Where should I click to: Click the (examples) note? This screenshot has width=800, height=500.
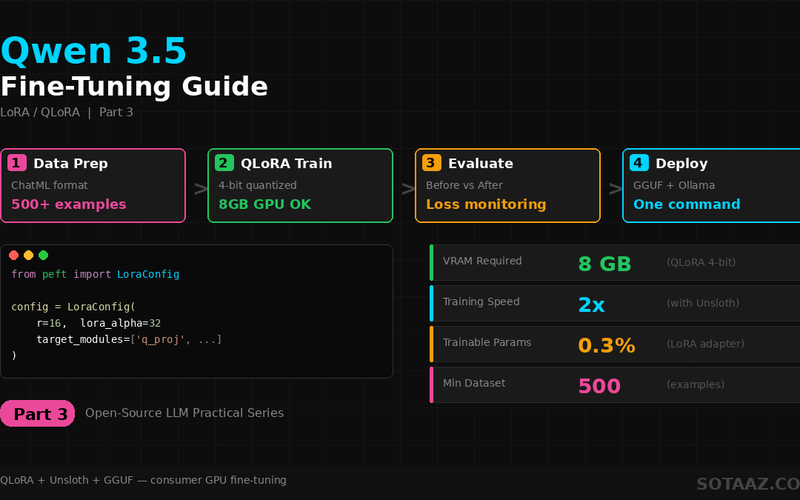tap(695, 385)
